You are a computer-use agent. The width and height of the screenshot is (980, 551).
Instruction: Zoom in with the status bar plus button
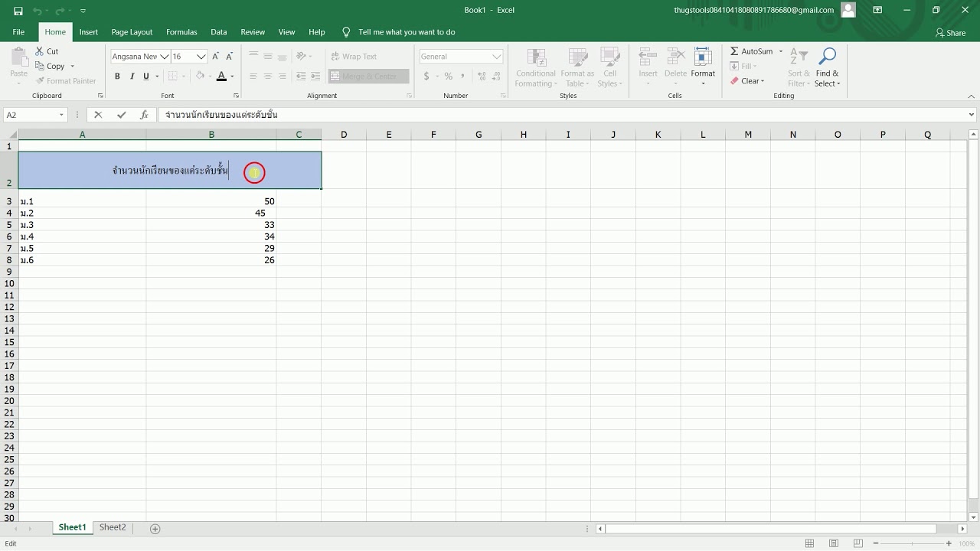948,544
